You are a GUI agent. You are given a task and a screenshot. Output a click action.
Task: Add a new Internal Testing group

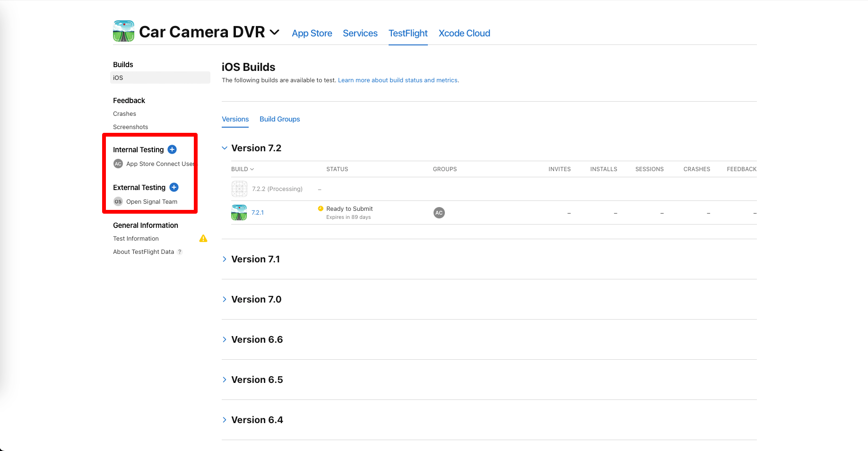click(x=172, y=149)
